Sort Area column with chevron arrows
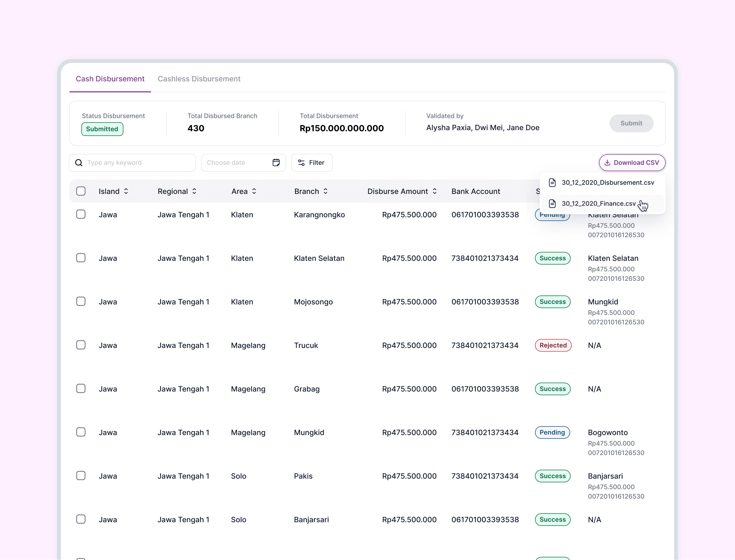This screenshot has height=560, width=735. pyautogui.click(x=254, y=191)
